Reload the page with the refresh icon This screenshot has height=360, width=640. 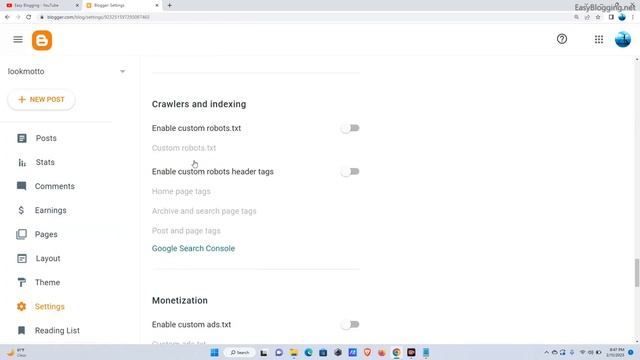tap(29, 17)
